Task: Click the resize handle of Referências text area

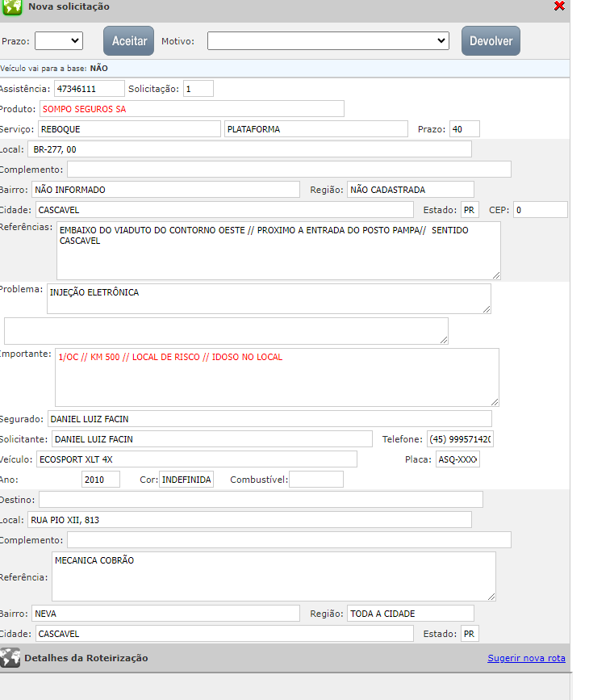Action: click(x=496, y=275)
